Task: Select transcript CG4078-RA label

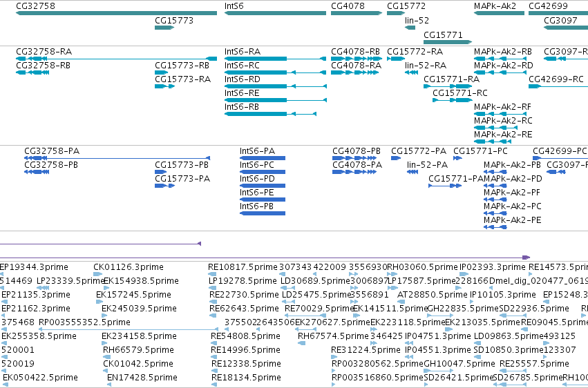Action: [x=357, y=65]
